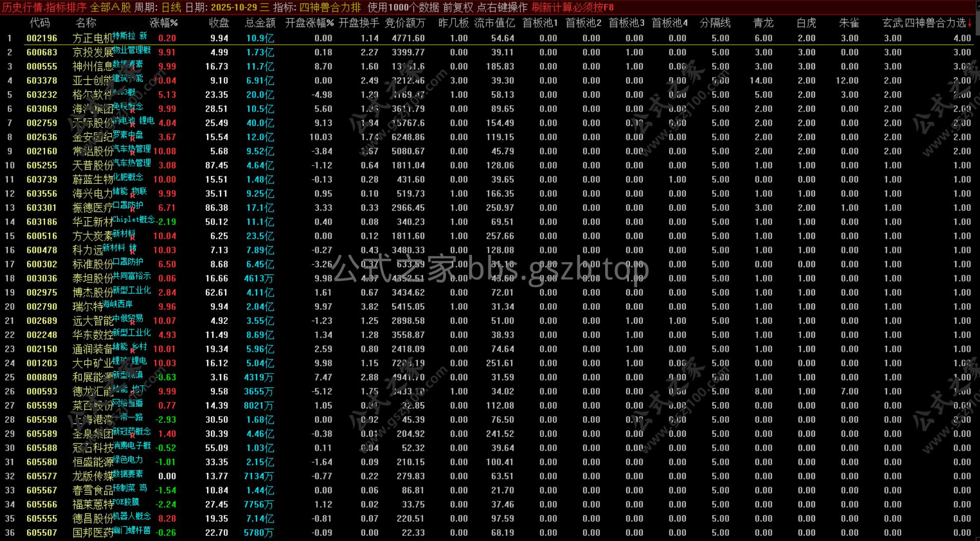
Task: Select the 华东数控 stock name
Action: tap(93, 335)
